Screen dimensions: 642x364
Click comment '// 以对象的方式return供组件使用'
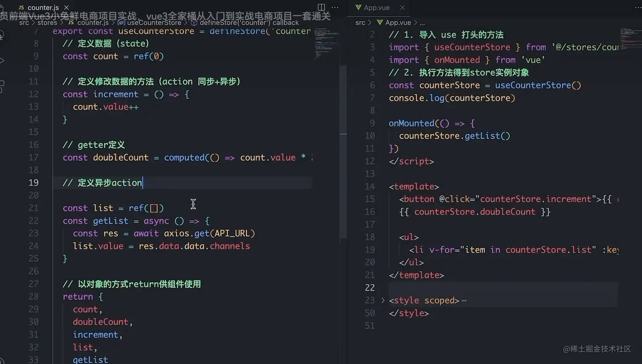(132, 284)
